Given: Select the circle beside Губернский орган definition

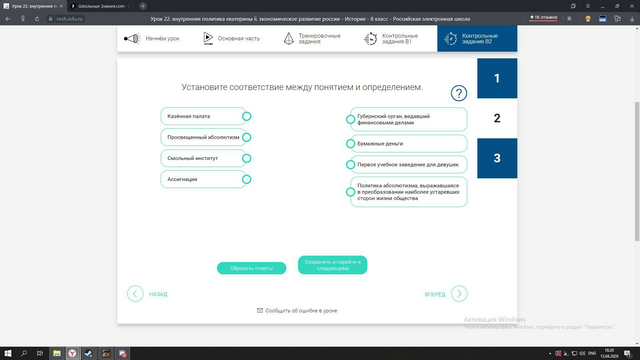Looking at the screenshot, I should point(350,119).
